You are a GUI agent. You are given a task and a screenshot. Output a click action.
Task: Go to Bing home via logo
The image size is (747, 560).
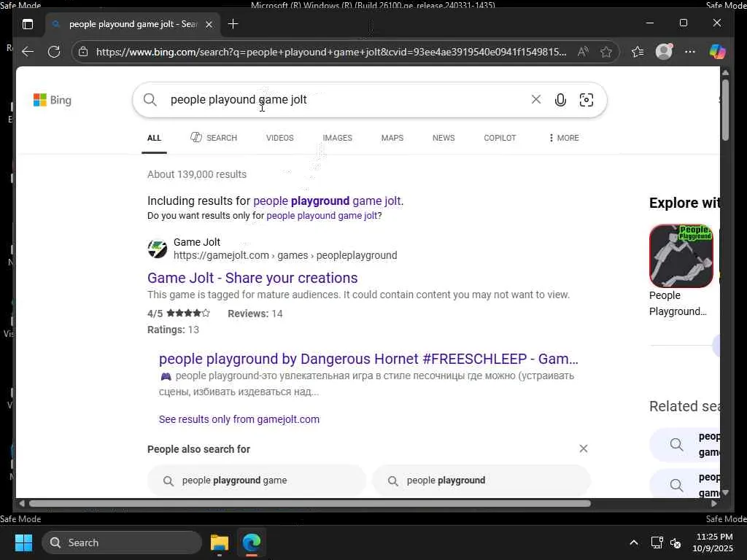(x=53, y=100)
